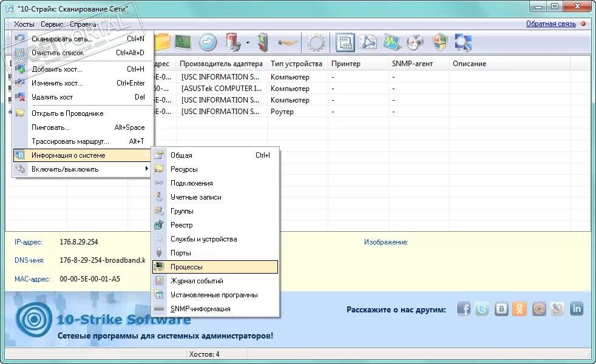Viewport: 596px width, 364px height.
Task: Select Общая in the submenu
Action: click(x=215, y=155)
